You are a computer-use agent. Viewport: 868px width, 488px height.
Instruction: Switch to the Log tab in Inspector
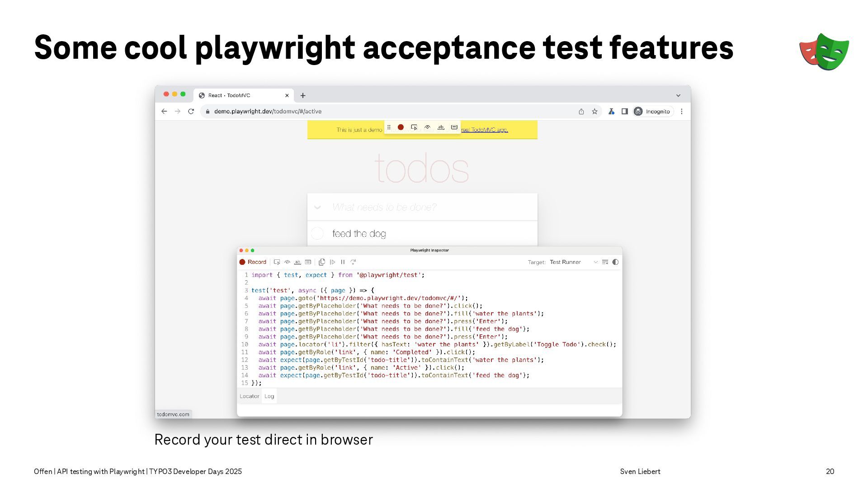click(269, 396)
